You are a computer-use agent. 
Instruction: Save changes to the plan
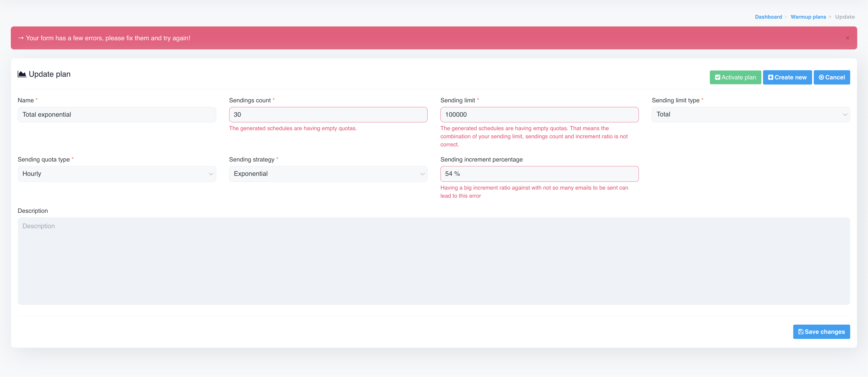click(821, 332)
